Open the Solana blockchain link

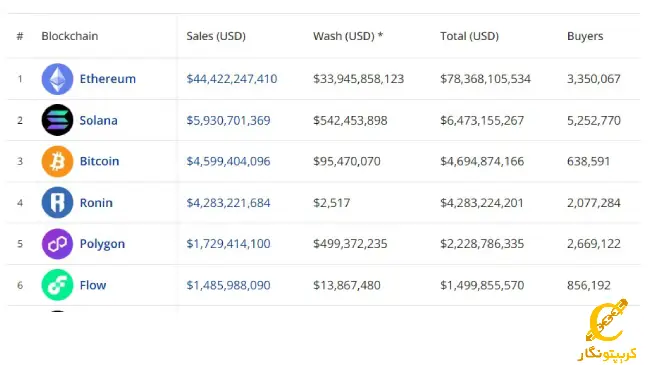click(99, 120)
